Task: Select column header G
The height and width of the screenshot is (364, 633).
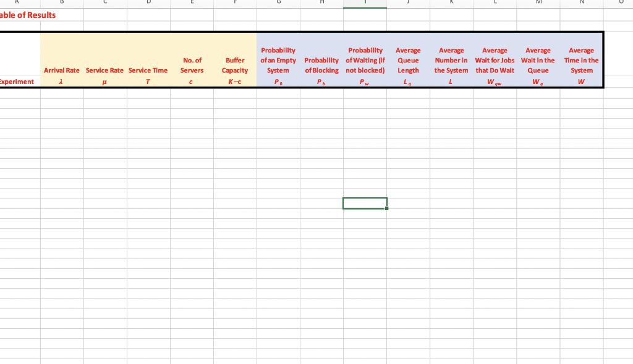Action: (278, 3)
